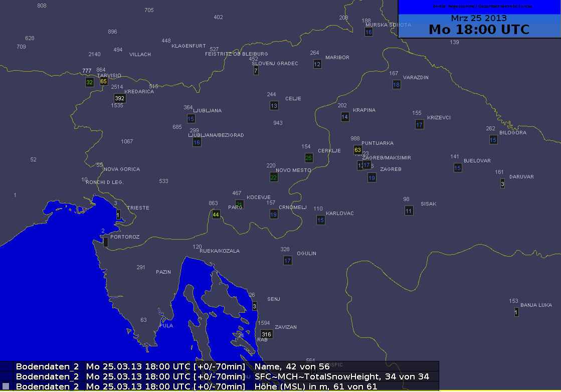Click the SISAK station label

pos(429,204)
